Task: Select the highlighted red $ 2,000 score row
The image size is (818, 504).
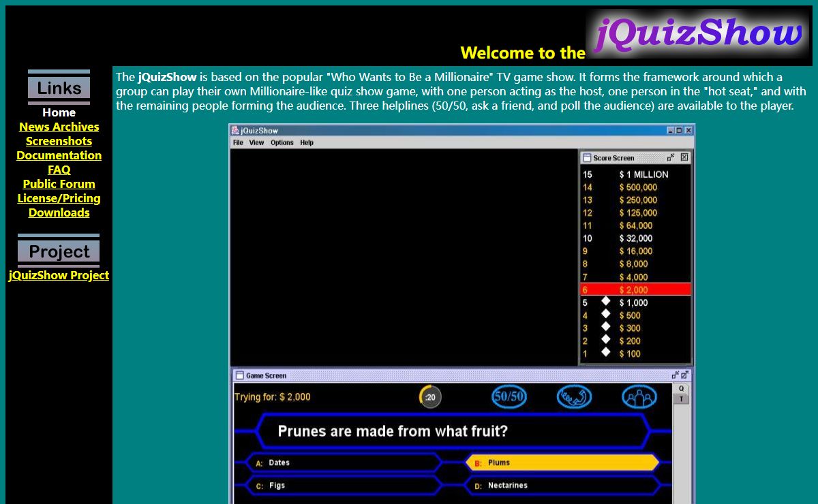Action: tap(635, 289)
